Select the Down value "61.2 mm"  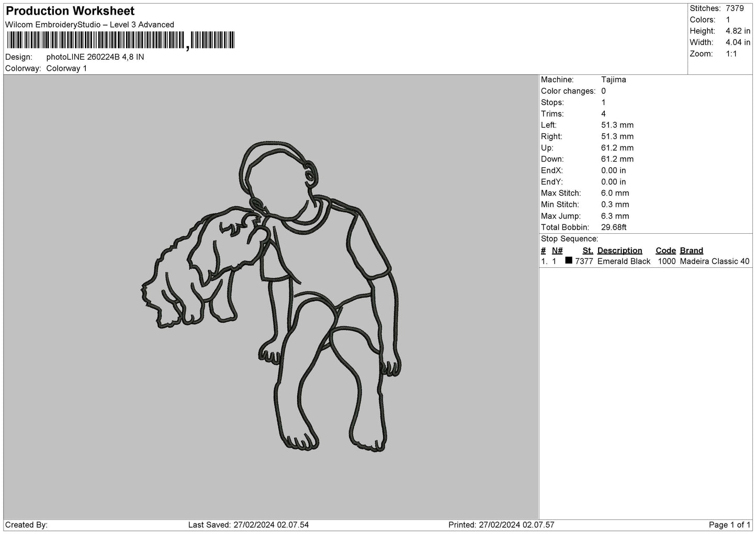(617, 160)
